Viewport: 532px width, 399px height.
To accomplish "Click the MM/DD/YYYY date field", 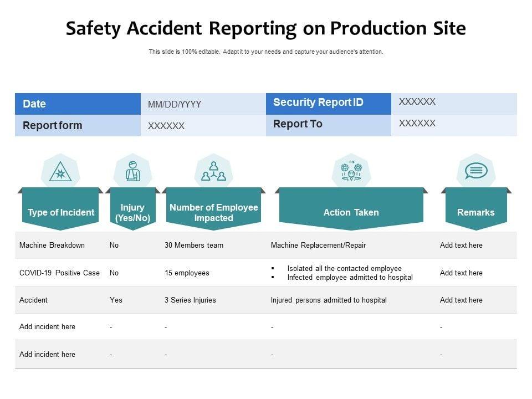I will (x=175, y=104).
